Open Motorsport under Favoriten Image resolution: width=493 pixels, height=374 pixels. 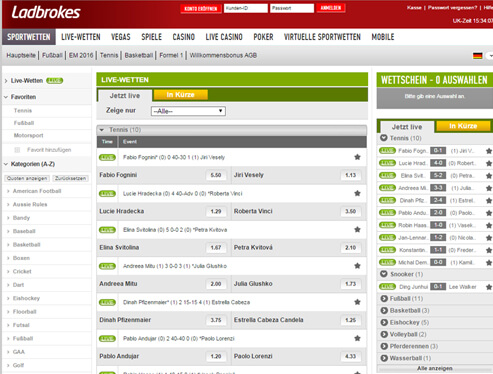28,135
